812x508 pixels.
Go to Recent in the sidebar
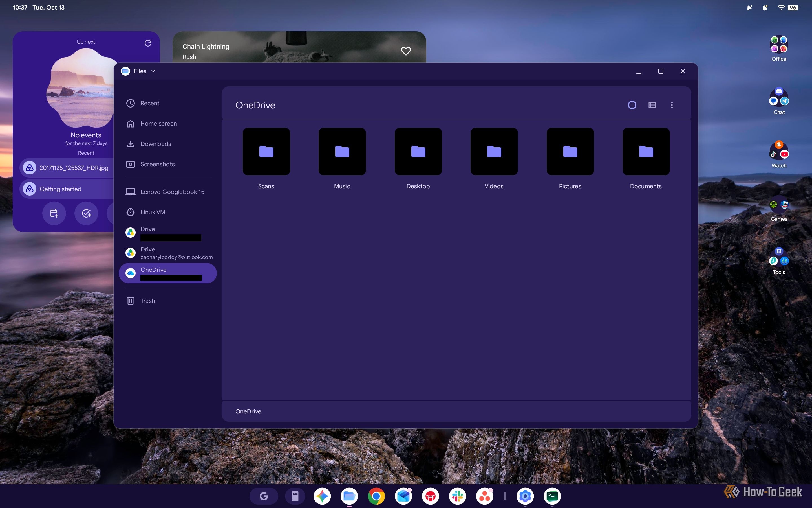pyautogui.click(x=168, y=103)
